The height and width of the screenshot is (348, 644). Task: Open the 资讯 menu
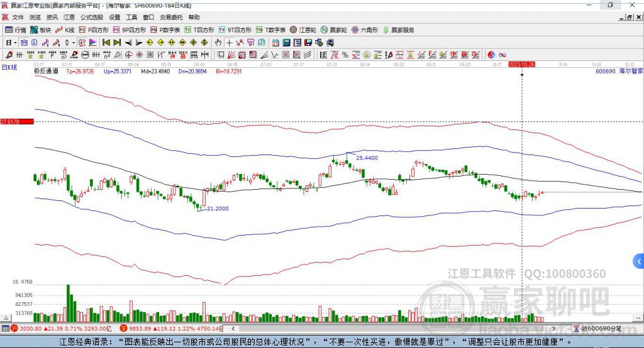tap(52, 17)
